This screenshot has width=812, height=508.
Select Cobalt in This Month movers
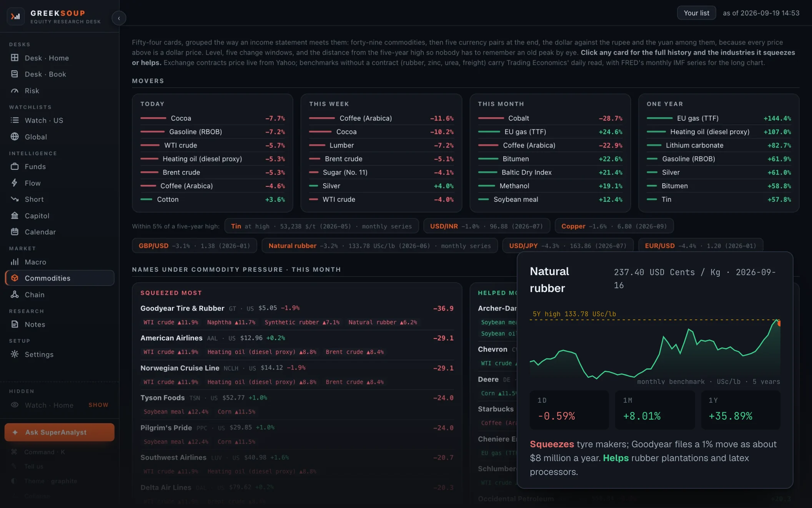point(550,118)
